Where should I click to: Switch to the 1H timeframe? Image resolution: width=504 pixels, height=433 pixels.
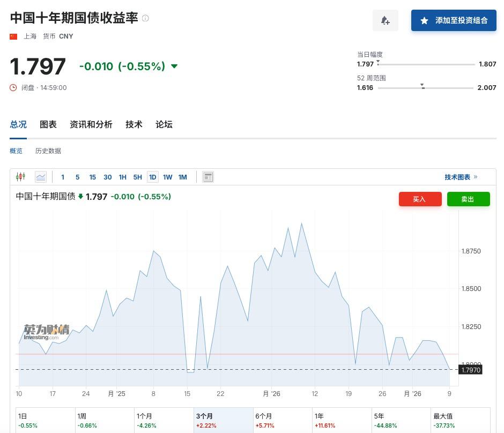[122, 177]
